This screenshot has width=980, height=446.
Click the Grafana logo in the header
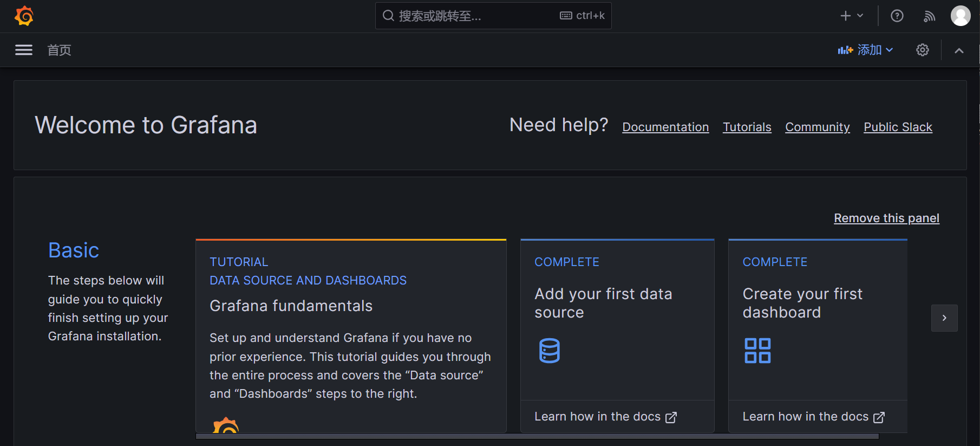[x=24, y=16]
